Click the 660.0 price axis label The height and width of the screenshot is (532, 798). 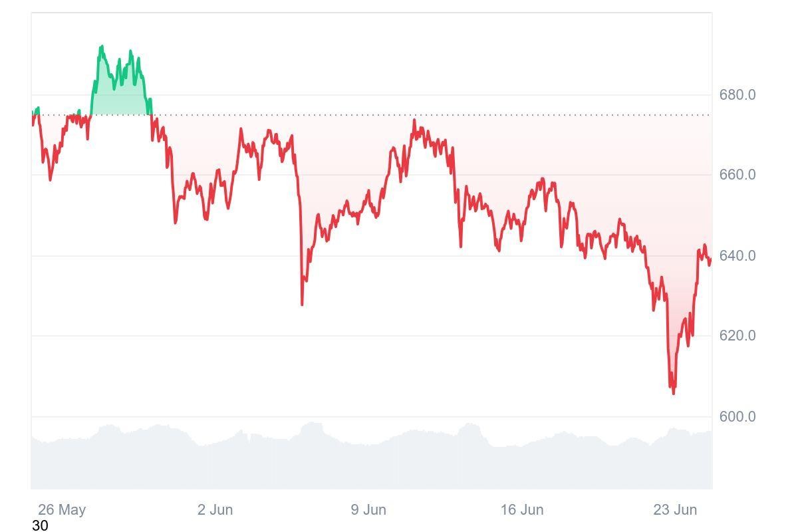click(x=737, y=175)
